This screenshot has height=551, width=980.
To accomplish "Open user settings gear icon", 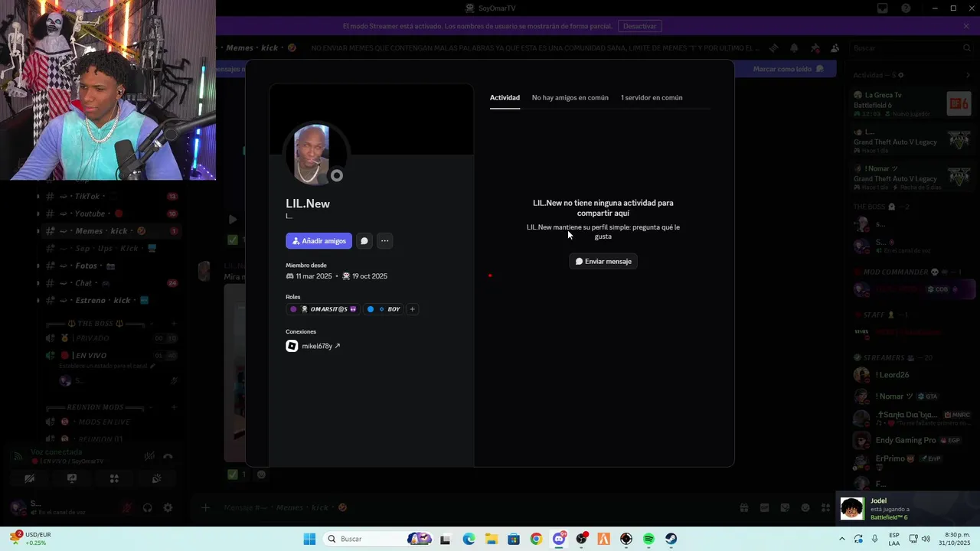I will point(168,507).
